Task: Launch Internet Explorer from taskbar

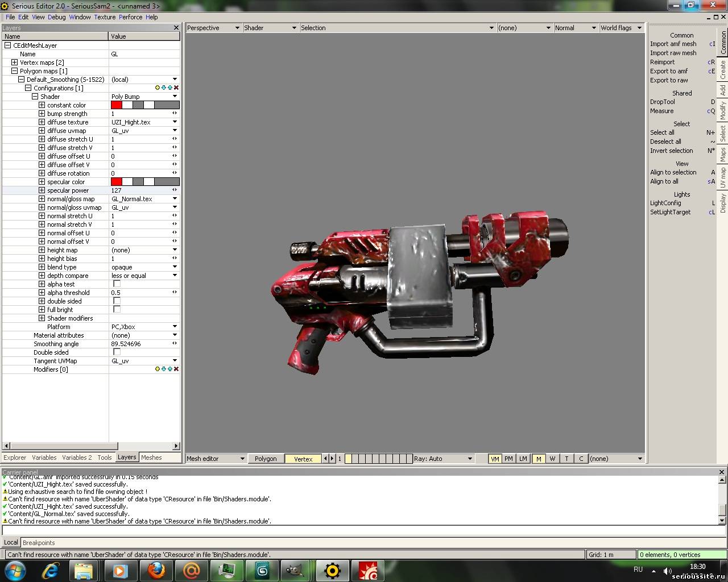Action: 51,570
